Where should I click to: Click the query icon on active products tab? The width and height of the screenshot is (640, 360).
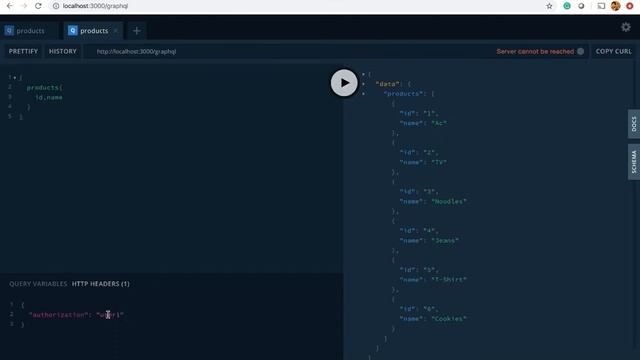point(73,31)
